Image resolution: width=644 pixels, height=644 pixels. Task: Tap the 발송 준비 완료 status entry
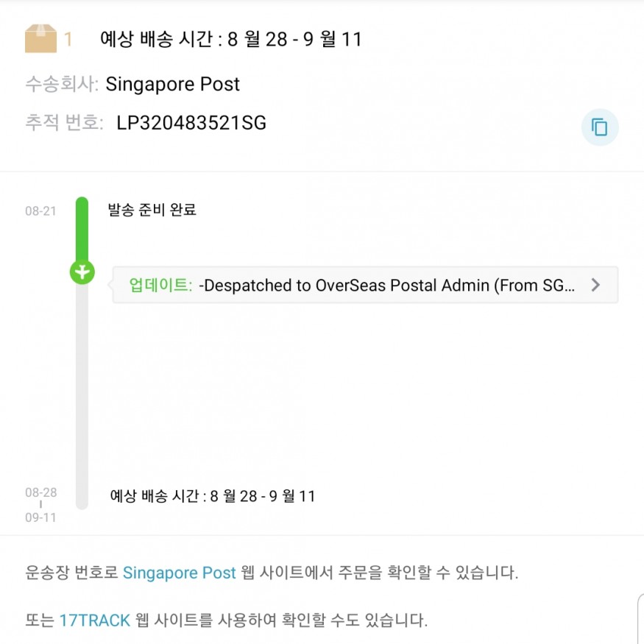pos(152,210)
